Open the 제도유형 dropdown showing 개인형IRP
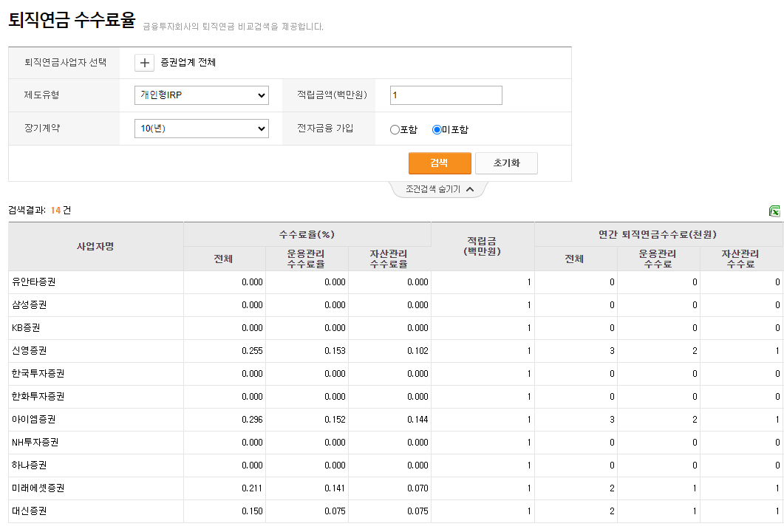The height and width of the screenshot is (532, 784). (x=201, y=95)
